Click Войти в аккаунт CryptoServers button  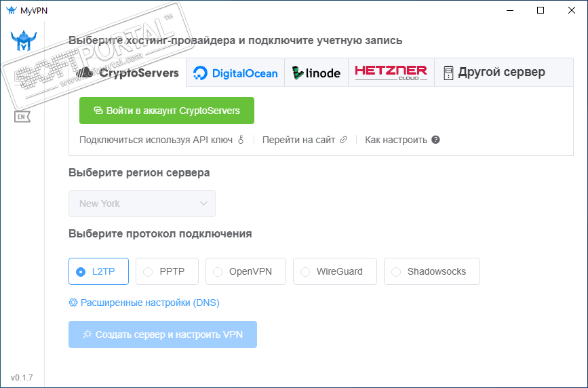[167, 111]
